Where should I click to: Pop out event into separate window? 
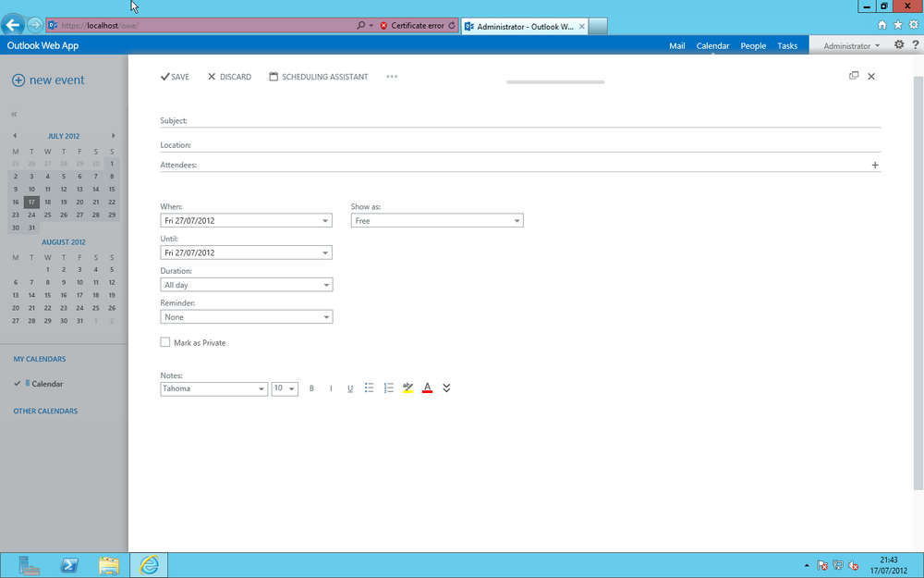click(x=853, y=76)
